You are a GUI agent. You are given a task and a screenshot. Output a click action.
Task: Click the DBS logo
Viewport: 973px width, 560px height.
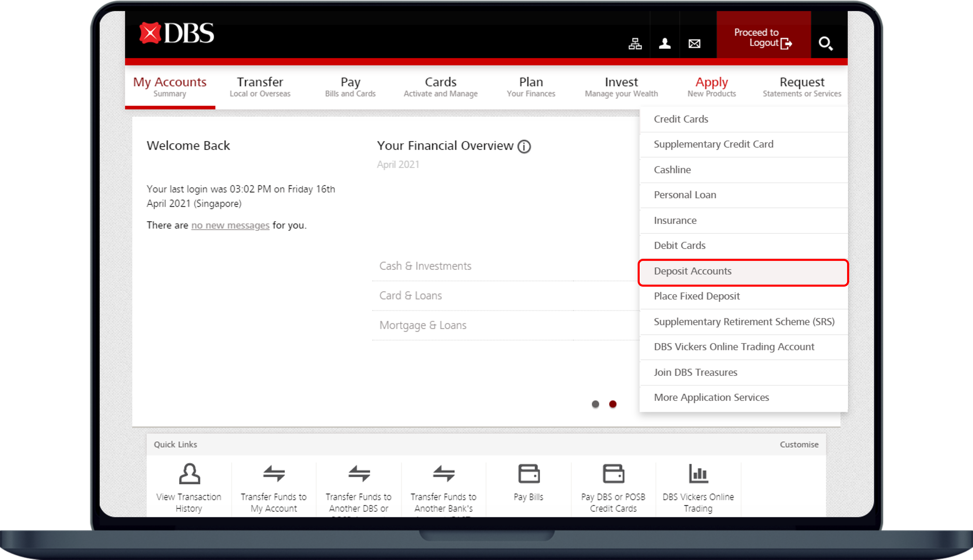click(x=176, y=33)
